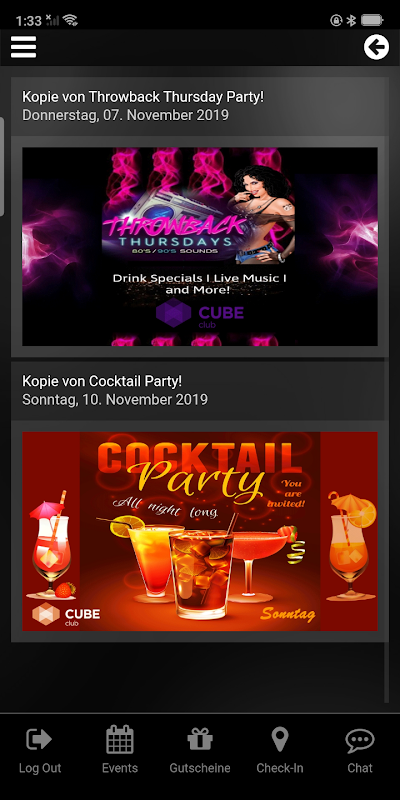View the Throwback Thursdays event banner
400x800 pixels.
[x=200, y=246]
